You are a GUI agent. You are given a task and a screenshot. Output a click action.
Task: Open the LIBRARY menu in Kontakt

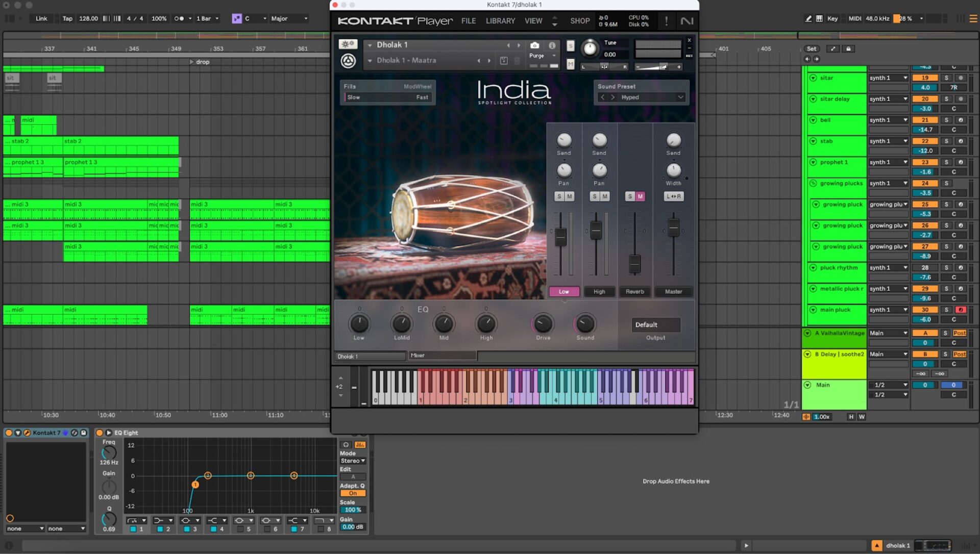pos(500,21)
